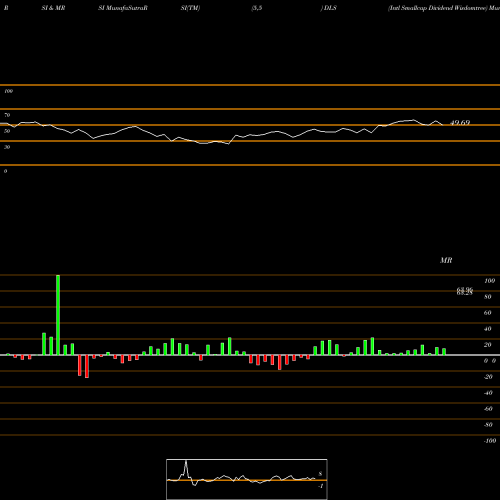This screenshot has height=500, width=500.
Task: Click the MR axis label -80
Action: coord(488,425)
